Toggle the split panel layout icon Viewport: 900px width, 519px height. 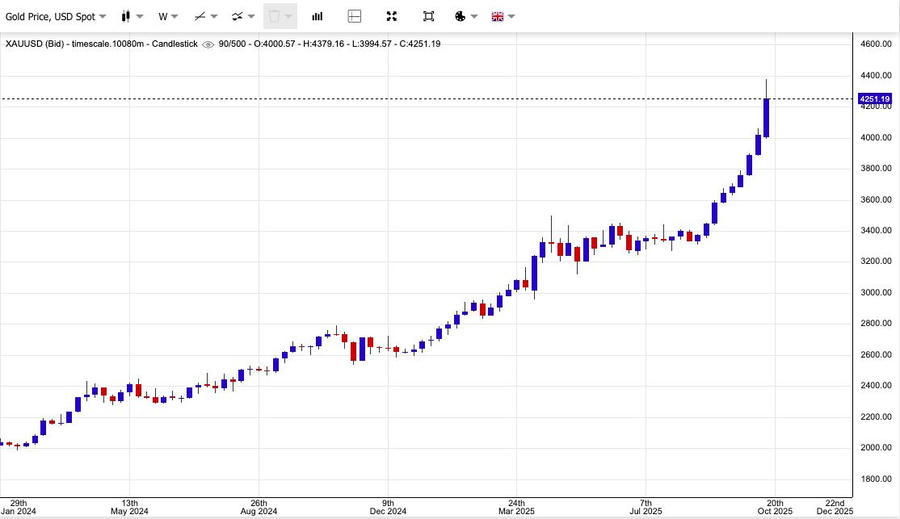[354, 16]
